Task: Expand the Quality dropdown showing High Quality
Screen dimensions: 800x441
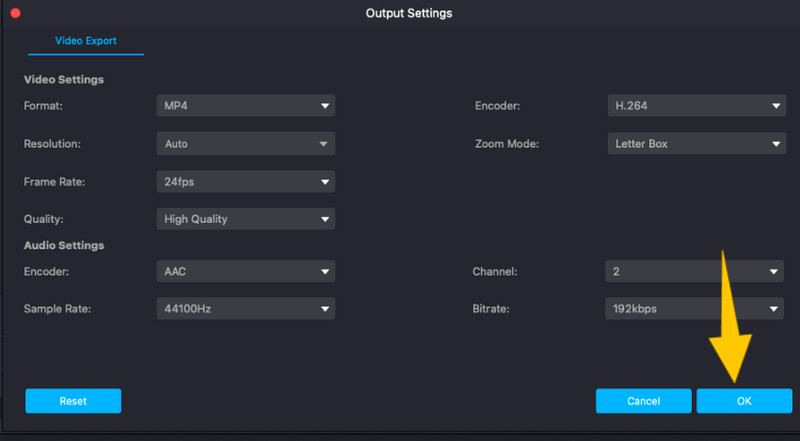Action: [245, 219]
